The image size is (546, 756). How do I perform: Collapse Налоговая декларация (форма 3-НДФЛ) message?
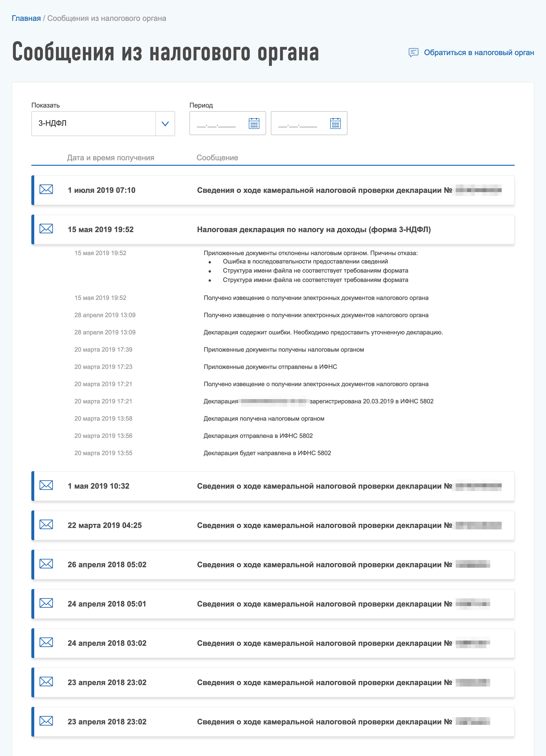click(273, 229)
